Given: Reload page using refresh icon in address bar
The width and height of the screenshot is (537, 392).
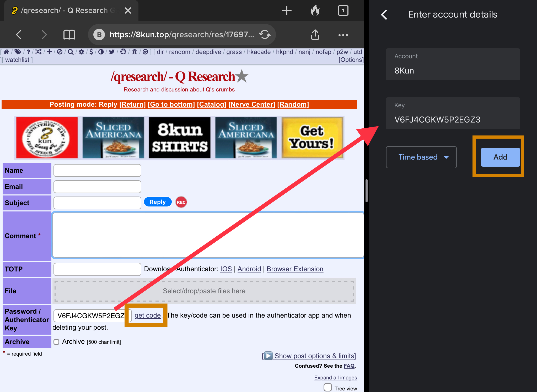Looking at the screenshot, I should pyautogui.click(x=265, y=35).
